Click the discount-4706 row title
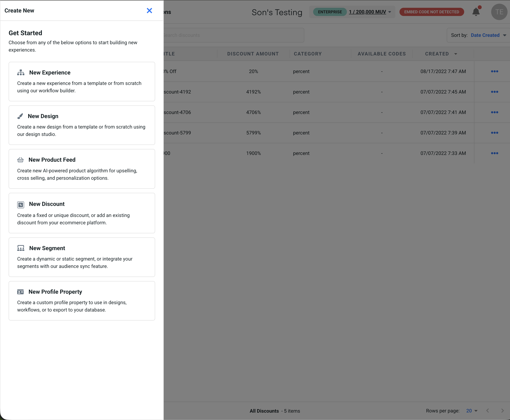 click(x=177, y=112)
